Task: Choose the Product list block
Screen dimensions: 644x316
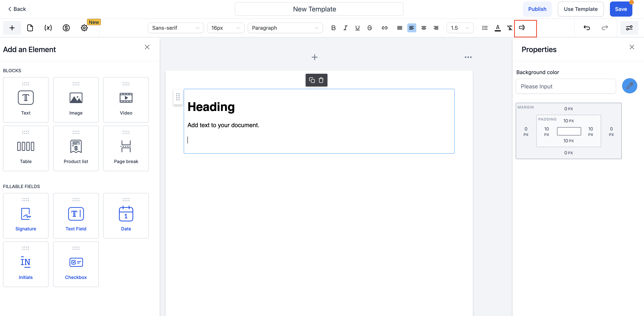Action: [76, 148]
